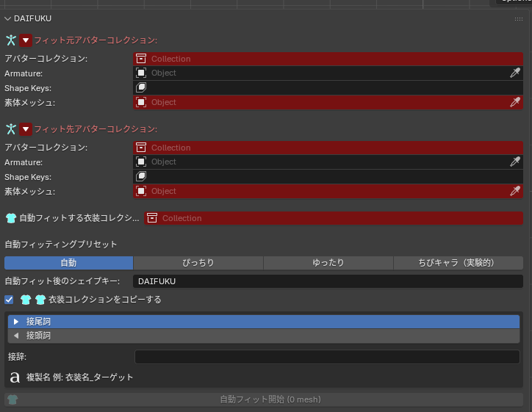Click the armature figure icon beside フィット先アバターコレクション
Viewport: 532px width, 412px height.
(x=11, y=129)
